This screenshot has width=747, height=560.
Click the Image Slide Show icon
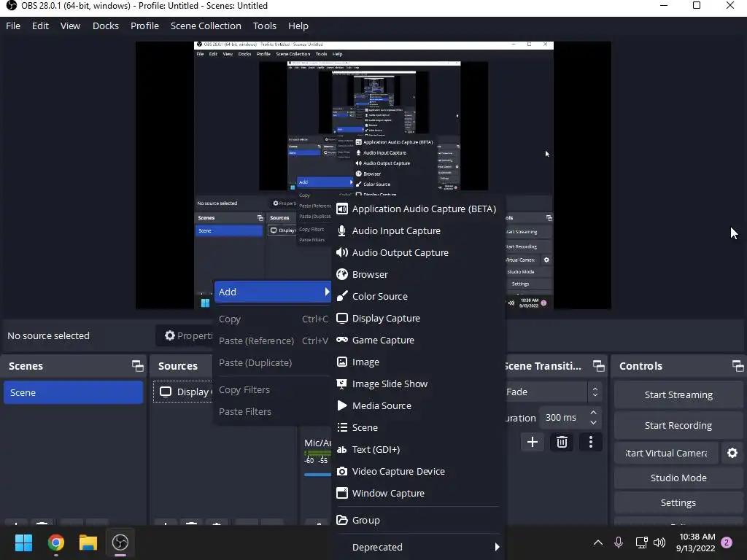click(x=341, y=384)
